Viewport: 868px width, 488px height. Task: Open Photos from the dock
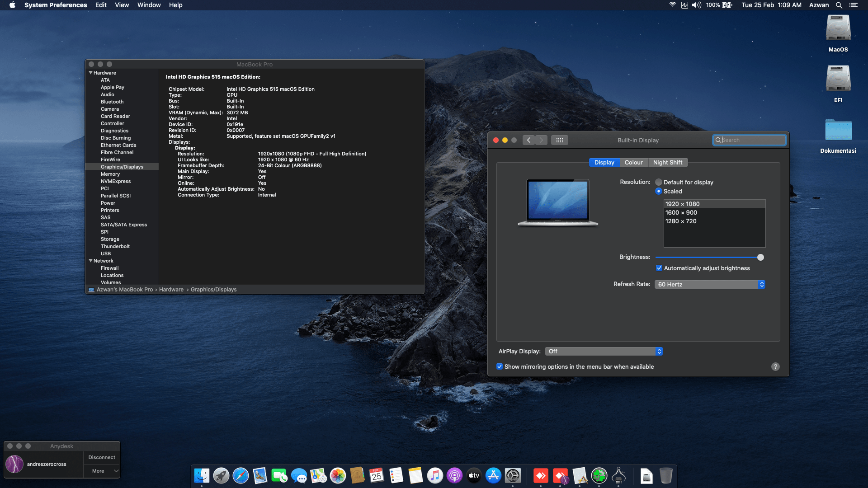[x=338, y=476]
